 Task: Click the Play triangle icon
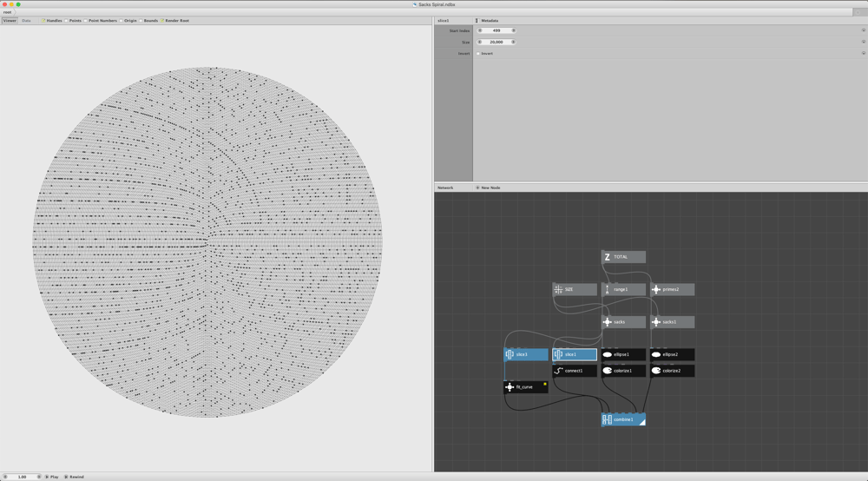(47, 477)
